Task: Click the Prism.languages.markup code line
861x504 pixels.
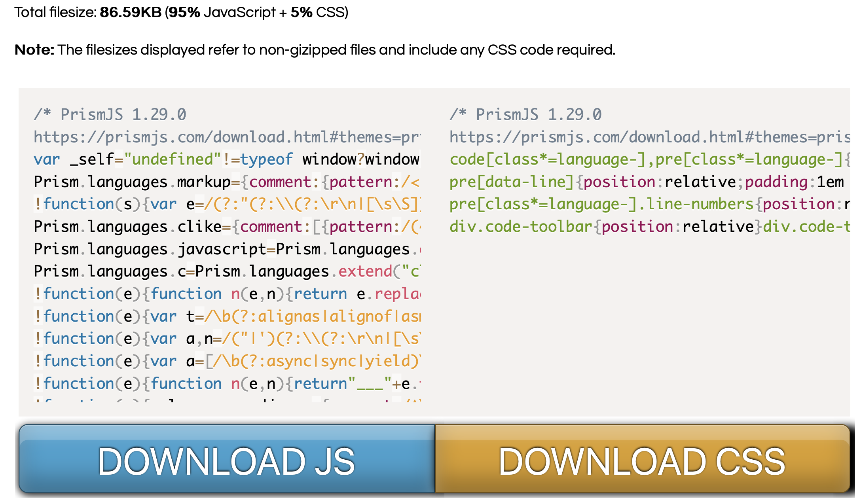Action: (227, 182)
